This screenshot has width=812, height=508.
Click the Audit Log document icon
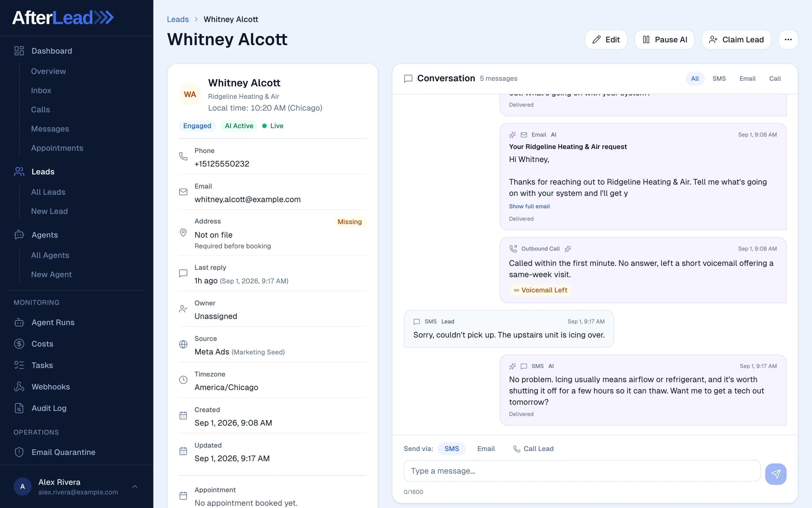(x=19, y=408)
